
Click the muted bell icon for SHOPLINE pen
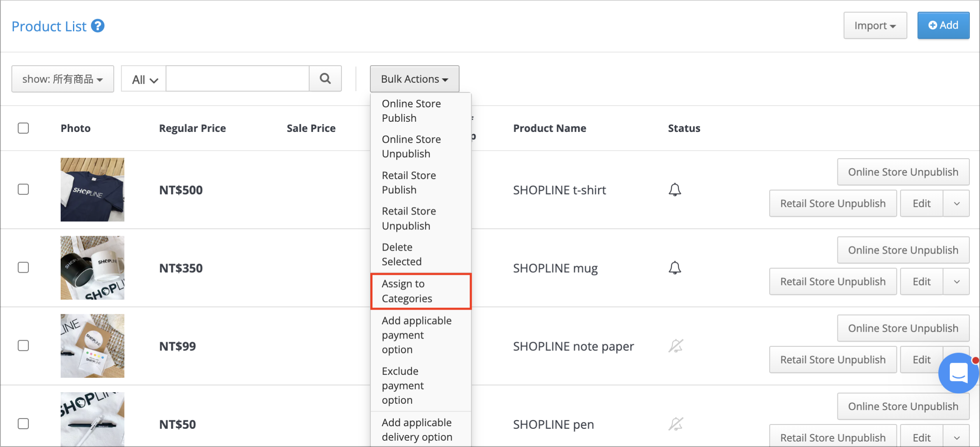(676, 424)
